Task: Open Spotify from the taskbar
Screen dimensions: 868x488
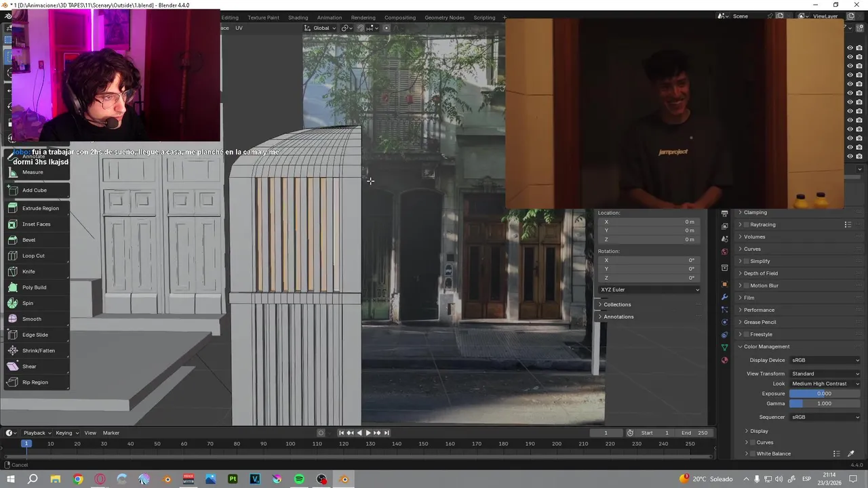Action: pos(299,479)
